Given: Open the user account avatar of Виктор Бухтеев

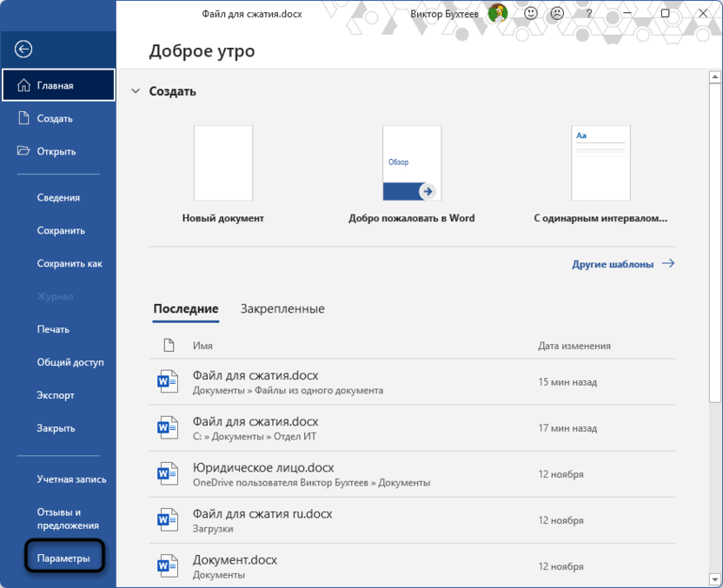Looking at the screenshot, I should [497, 14].
